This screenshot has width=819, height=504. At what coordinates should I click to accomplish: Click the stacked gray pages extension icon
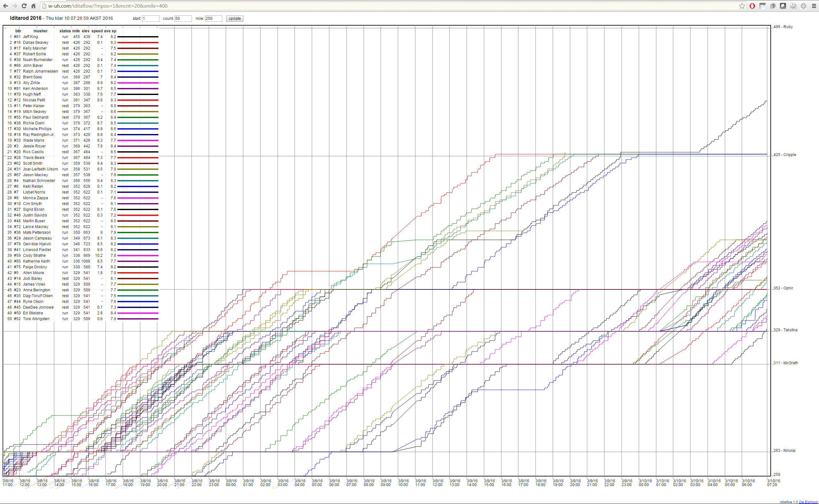pos(773,6)
